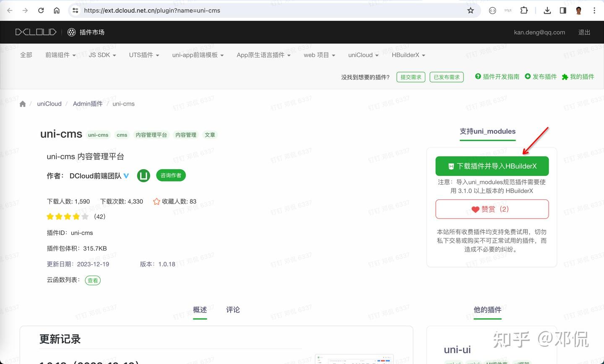The image size is (604, 364).
Task: Go back to the previous browser page
Action: pos(10,10)
